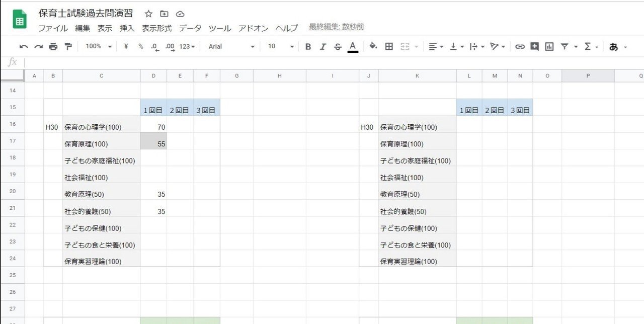644x324 pixels.
Task: Open the 最終編集: 数秒前 history link
Action: pyautogui.click(x=337, y=27)
